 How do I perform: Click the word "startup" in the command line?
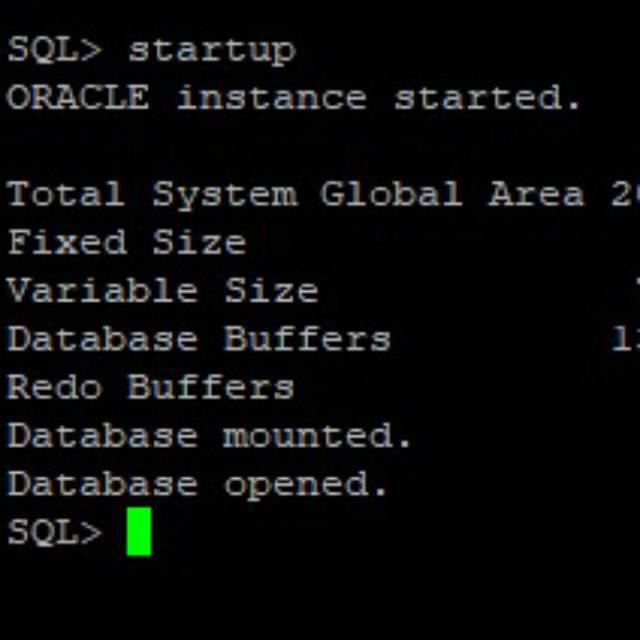tap(211, 50)
